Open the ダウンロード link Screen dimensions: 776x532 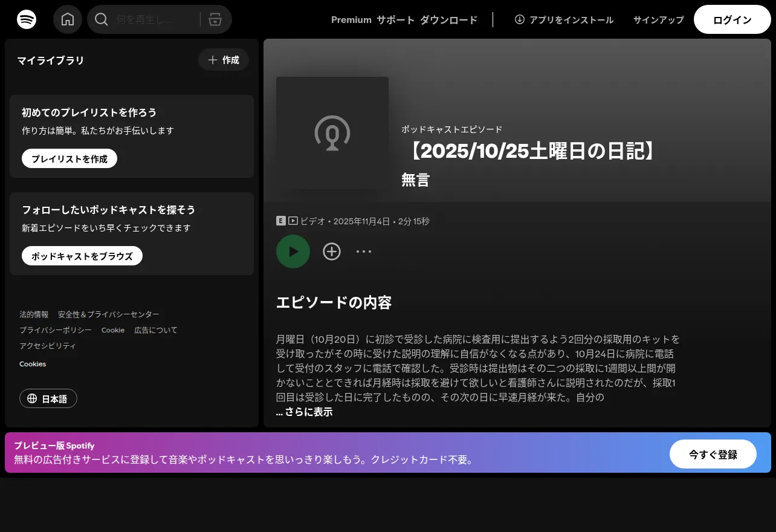[449, 20]
